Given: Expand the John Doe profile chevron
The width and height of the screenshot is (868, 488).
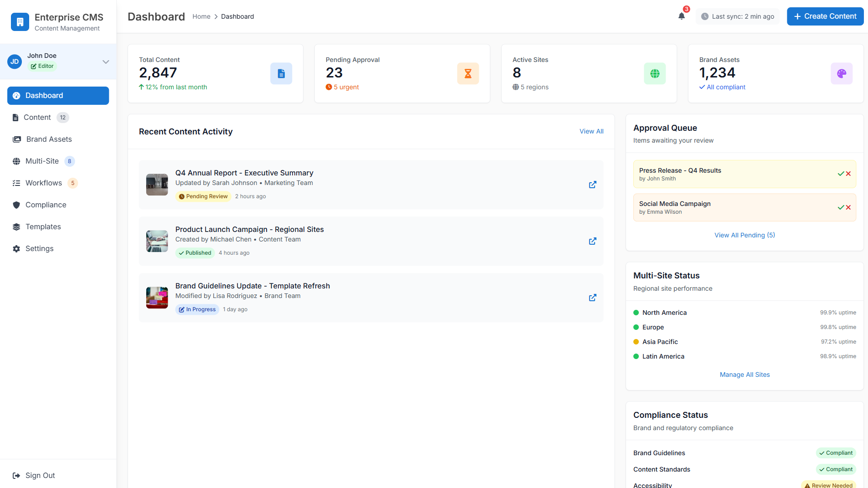Looking at the screenshot, I should tap(106, 62).
